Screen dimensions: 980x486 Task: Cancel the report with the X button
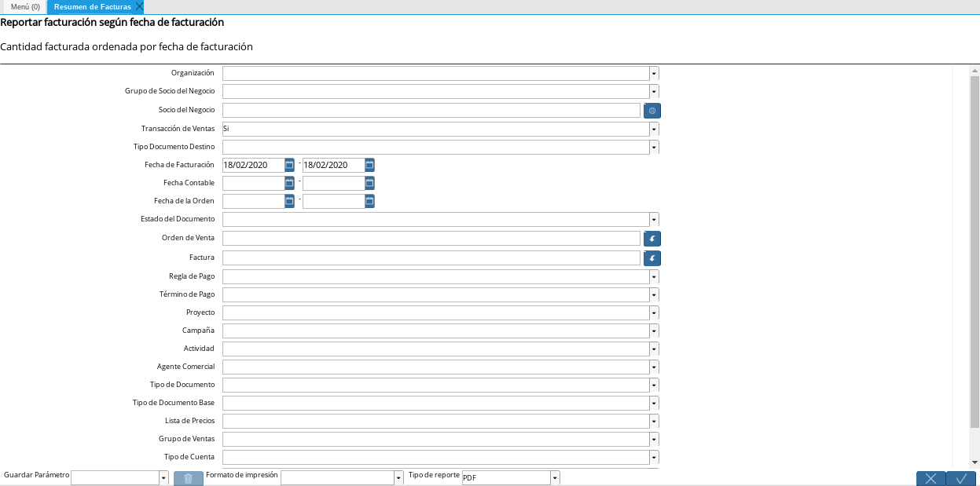coord(930,478)
